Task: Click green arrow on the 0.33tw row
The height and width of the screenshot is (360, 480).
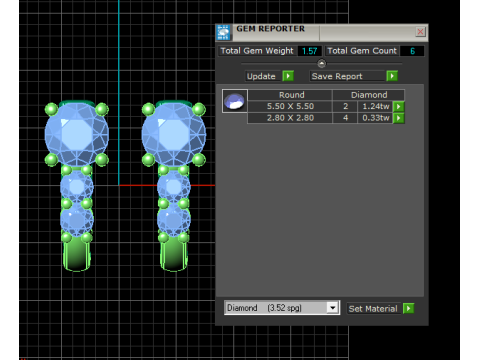Action: coord(399,118)
